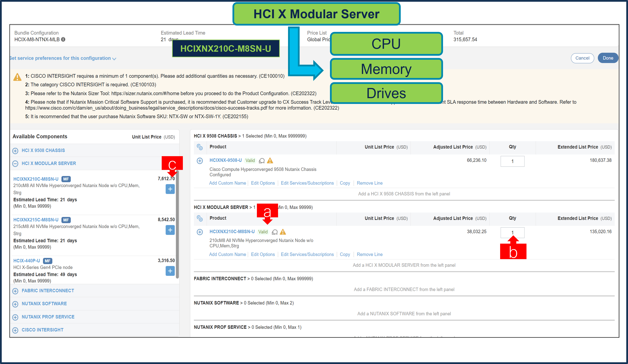Expand the HCI X 9508 CHASSIS category
The height and width of the screenshot is (364, 628).
pos(15,151)
